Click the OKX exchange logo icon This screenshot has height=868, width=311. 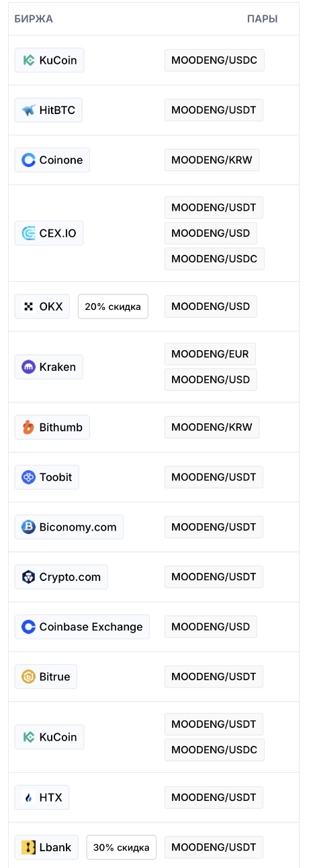28,307
